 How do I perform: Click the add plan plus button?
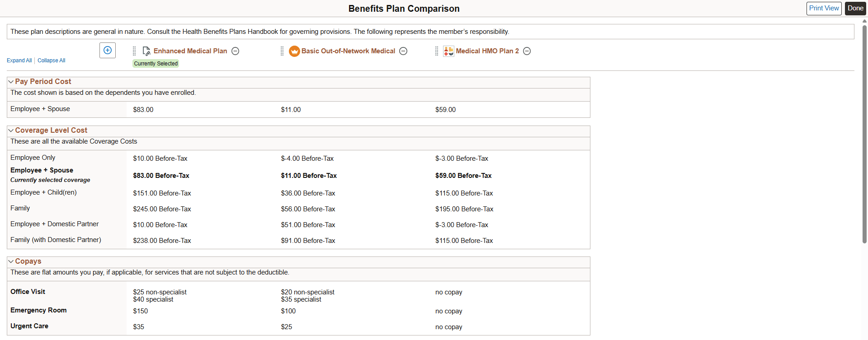pyautogui.click(x=108, y=50)
